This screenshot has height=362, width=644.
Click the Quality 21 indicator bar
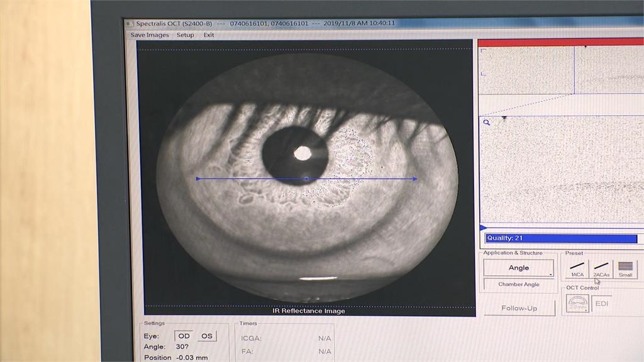560,238
